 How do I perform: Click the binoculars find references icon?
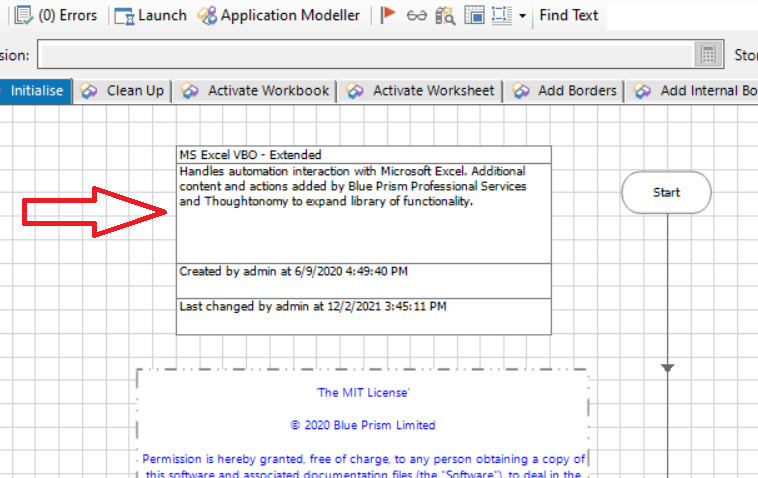pyautogui.click(x=445, y=16)
